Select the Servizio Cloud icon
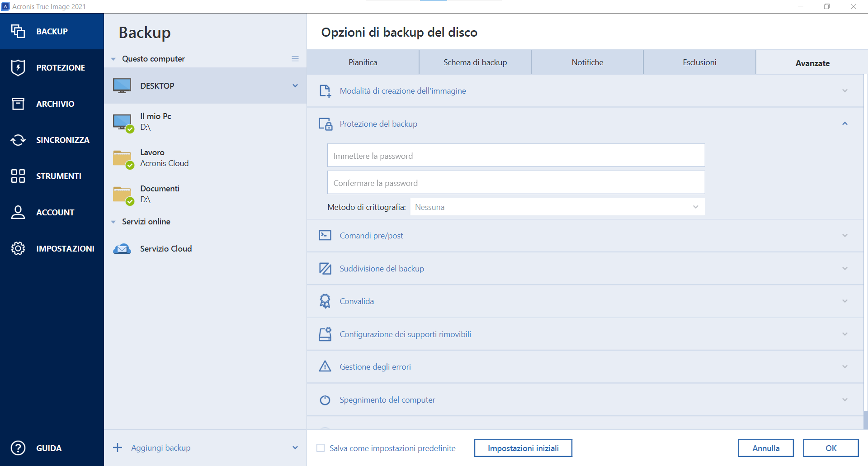Viewport: 868px width, 466px height. (122, 249)
